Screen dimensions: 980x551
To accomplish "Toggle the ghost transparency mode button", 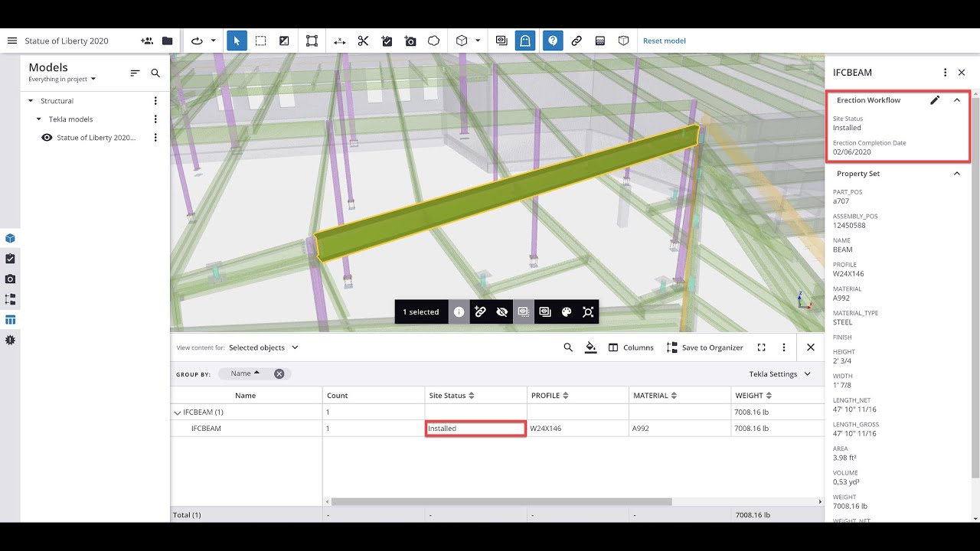I will [x=524, y=41].
